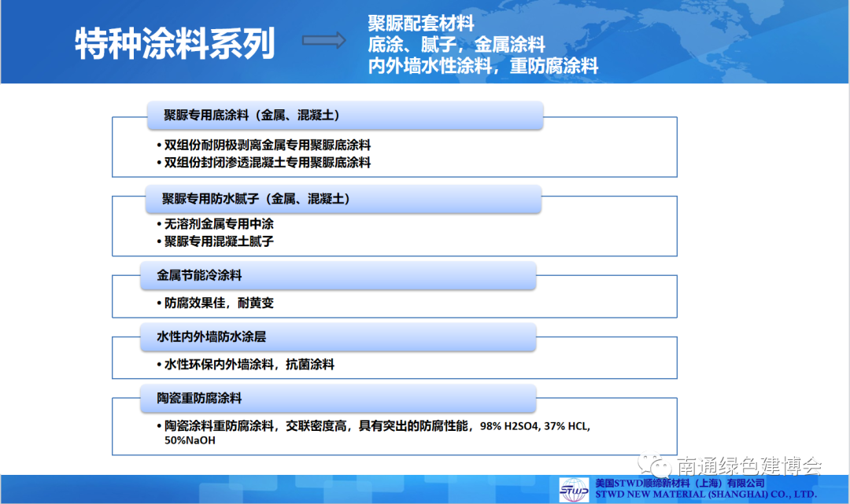Click section header 金属节能冷涂料
The image size is (850, 504).
point(338,275)
